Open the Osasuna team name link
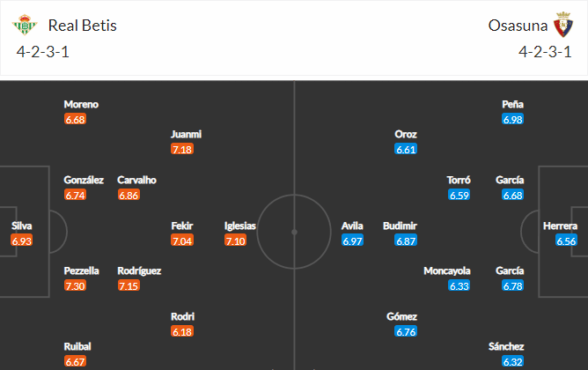Screen dimensions: 588x370 point(518,26)
